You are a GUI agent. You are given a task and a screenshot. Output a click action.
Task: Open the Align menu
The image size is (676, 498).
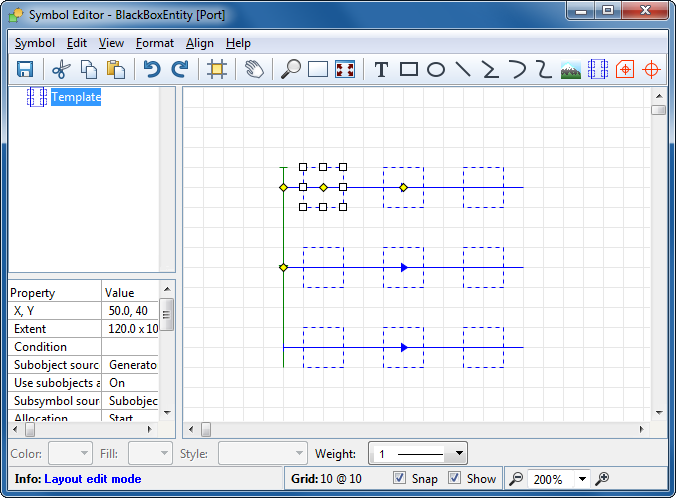click(x=200, y=43)
